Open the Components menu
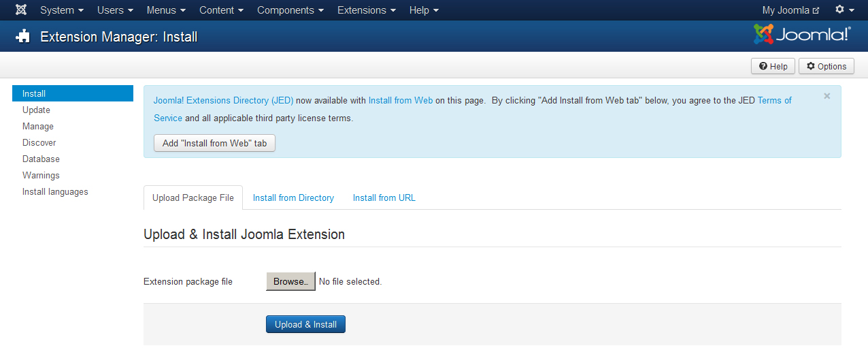The image size is (868, 348). pos(290,10)
